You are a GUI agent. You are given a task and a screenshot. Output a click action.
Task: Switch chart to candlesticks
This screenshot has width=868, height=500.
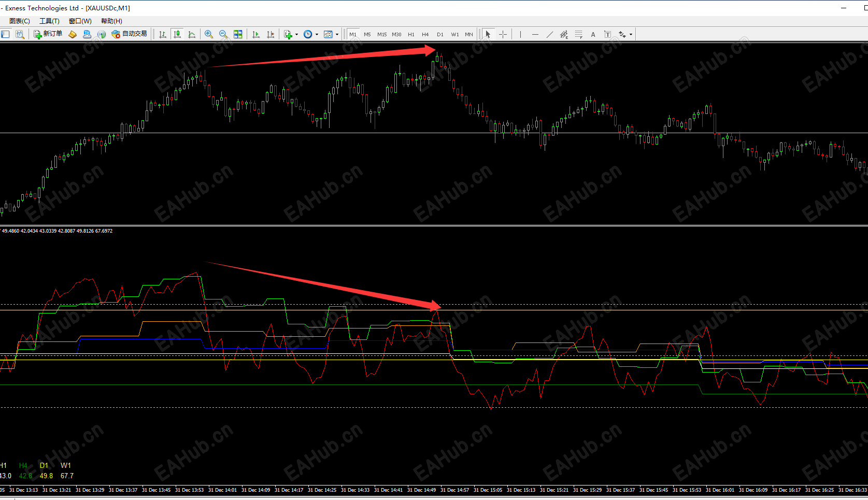pos(177,34)
